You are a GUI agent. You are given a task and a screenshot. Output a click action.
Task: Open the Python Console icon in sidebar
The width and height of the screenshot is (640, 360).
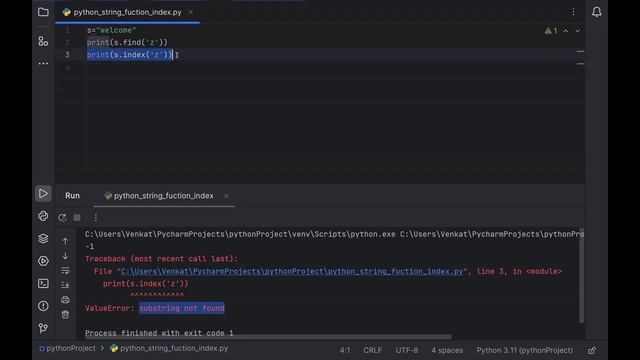(x=43, y=216)
